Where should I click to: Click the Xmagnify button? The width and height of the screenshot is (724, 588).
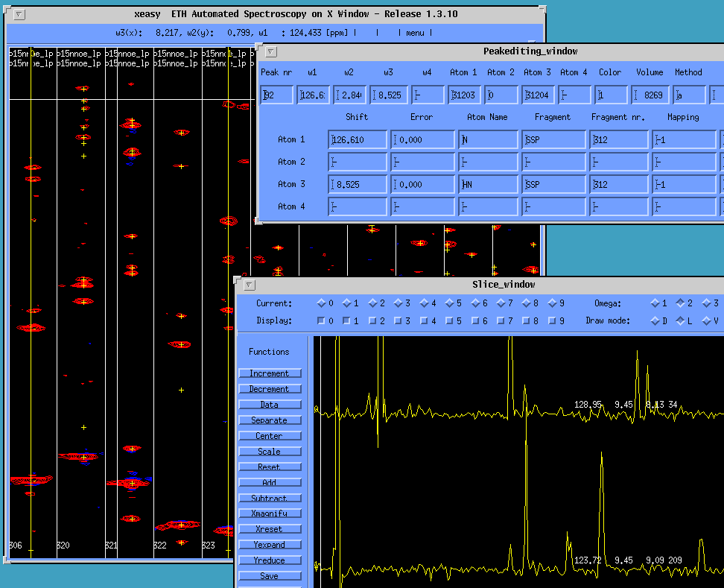click(270, 513)
